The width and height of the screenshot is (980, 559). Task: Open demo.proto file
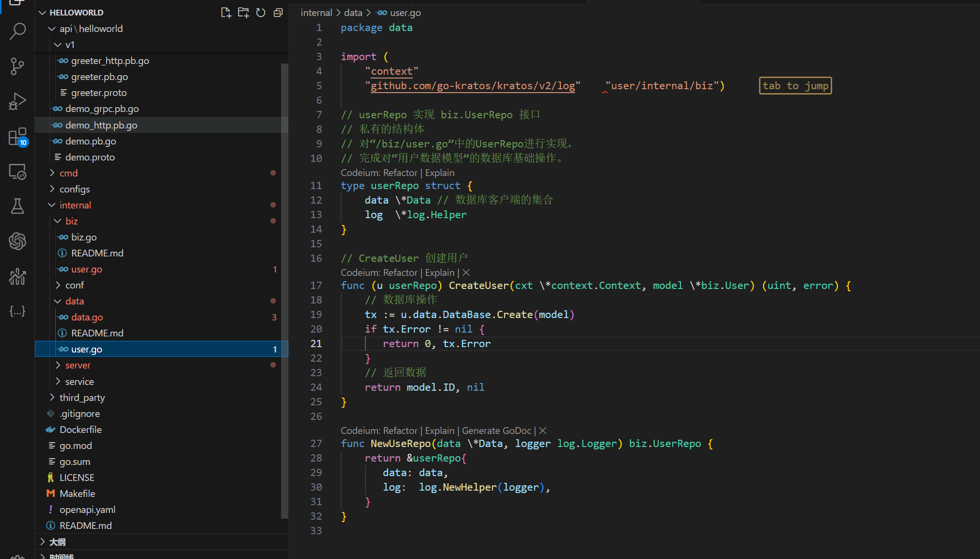click(161, 157)
